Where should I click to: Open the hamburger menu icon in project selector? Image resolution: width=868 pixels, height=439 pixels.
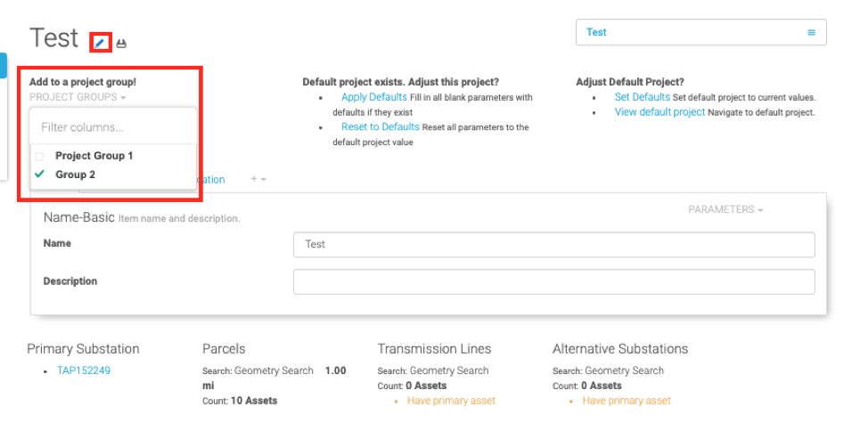click(811, 32)
